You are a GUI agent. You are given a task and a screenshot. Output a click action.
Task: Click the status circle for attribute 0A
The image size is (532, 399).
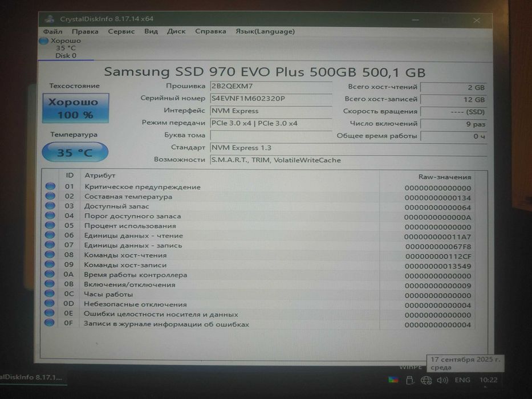50,274
